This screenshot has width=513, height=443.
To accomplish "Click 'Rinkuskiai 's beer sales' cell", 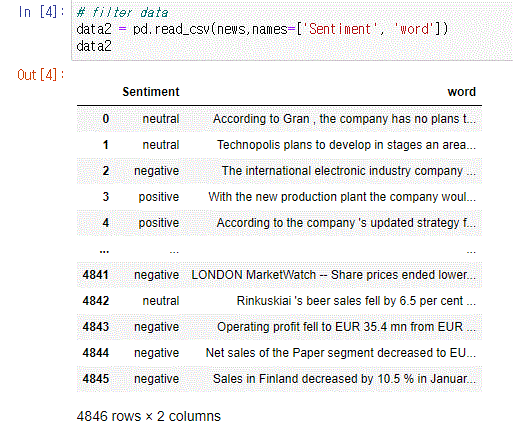I will (x=356, y=301).
